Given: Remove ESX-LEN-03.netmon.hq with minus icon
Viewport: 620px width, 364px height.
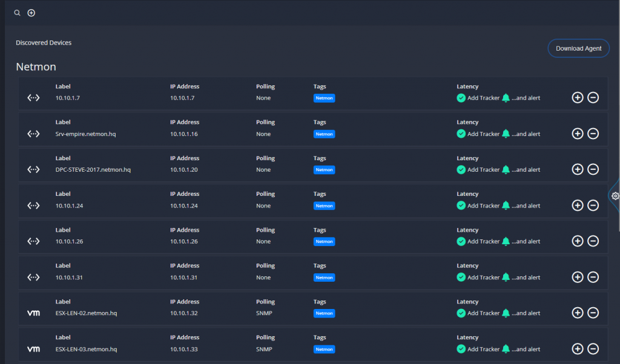Looking at the screenshot, I should point(593,349).
